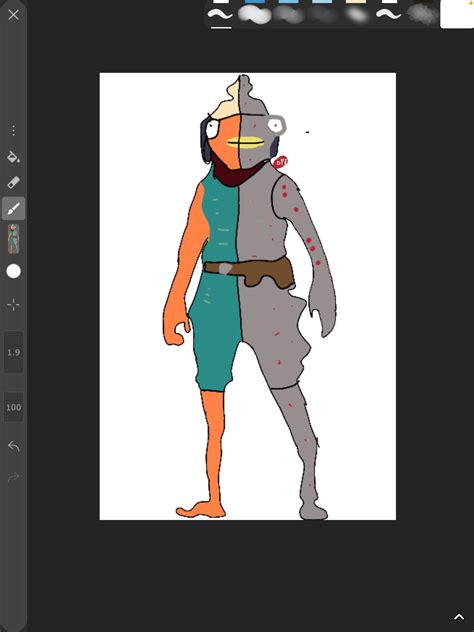Screen dimensions: 474x632
Task: Choose the small white oval blur brush
Action: (x=356, y=15)
